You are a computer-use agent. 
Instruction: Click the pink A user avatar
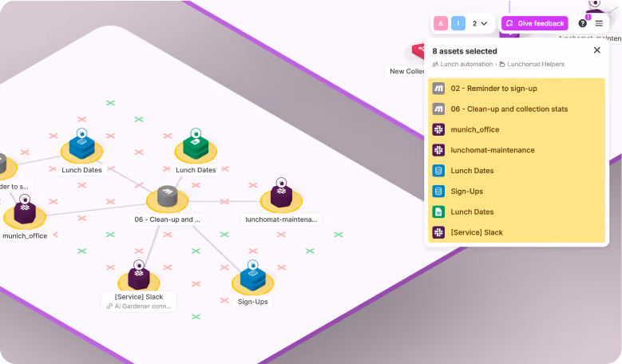tap(440, 23)
